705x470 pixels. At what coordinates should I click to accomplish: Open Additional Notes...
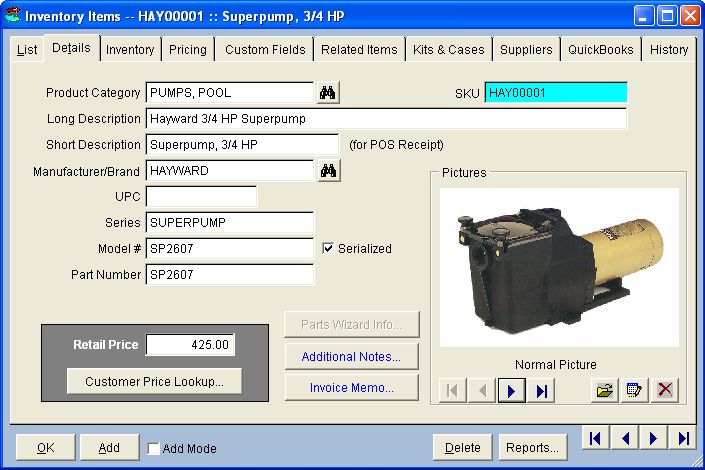click(351, 357)
